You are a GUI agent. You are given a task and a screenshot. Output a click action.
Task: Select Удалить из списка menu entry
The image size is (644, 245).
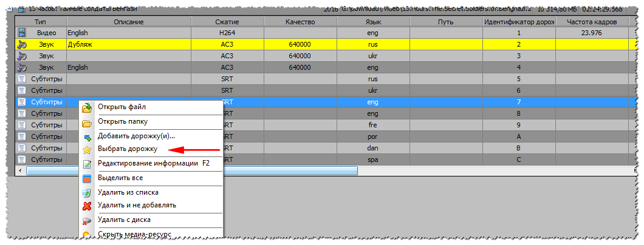(x=132, y=193)
